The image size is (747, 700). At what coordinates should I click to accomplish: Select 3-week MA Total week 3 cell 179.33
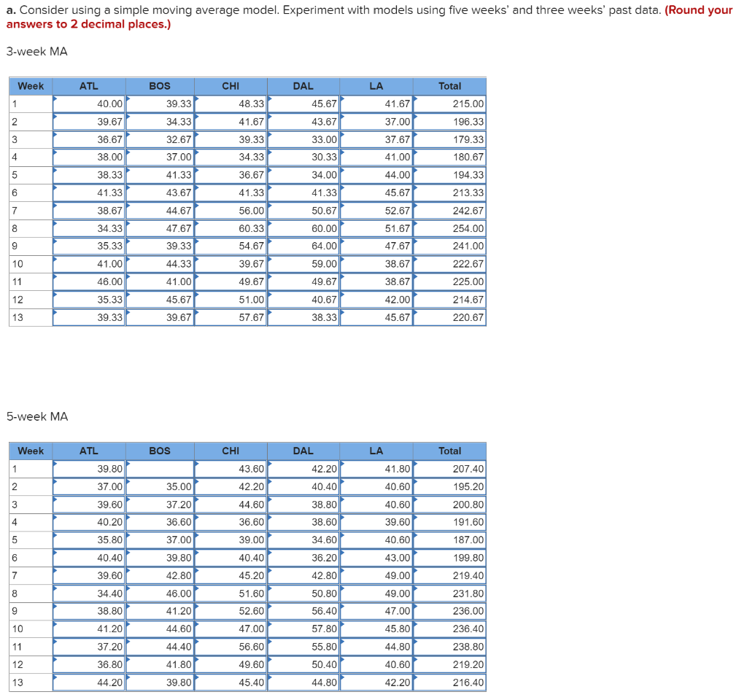[449, 139]
